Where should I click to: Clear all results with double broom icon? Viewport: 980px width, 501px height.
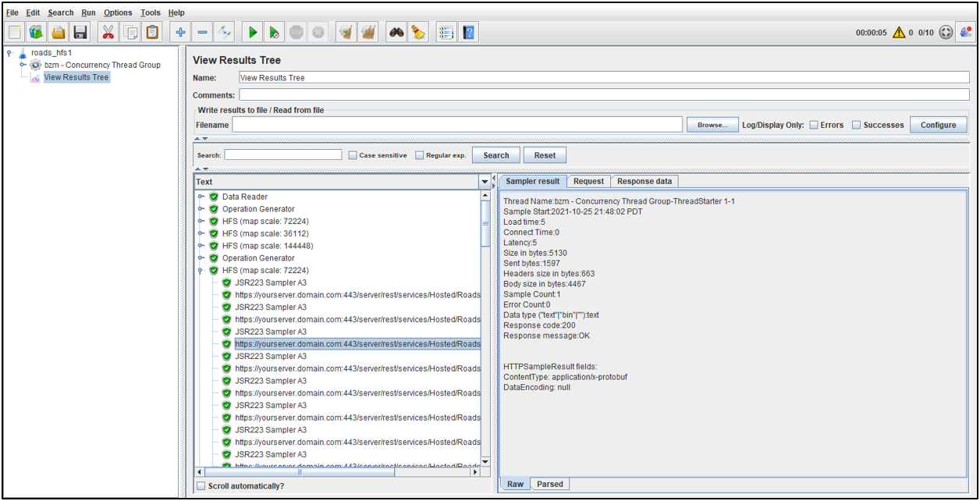click(368, 32)
